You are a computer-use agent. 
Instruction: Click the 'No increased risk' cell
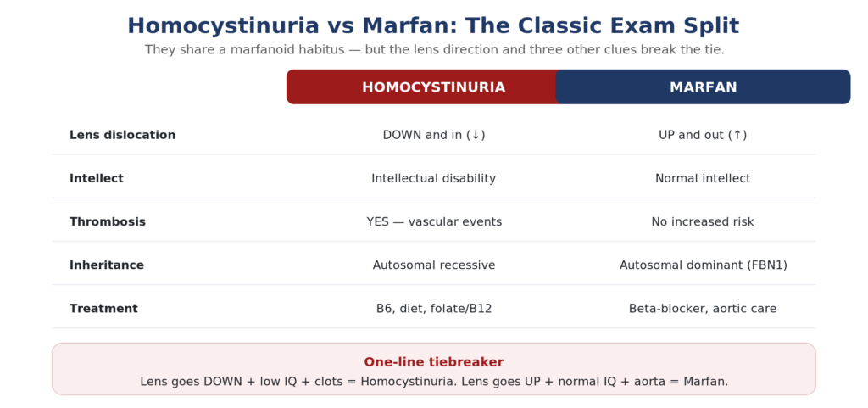[703, 222]
